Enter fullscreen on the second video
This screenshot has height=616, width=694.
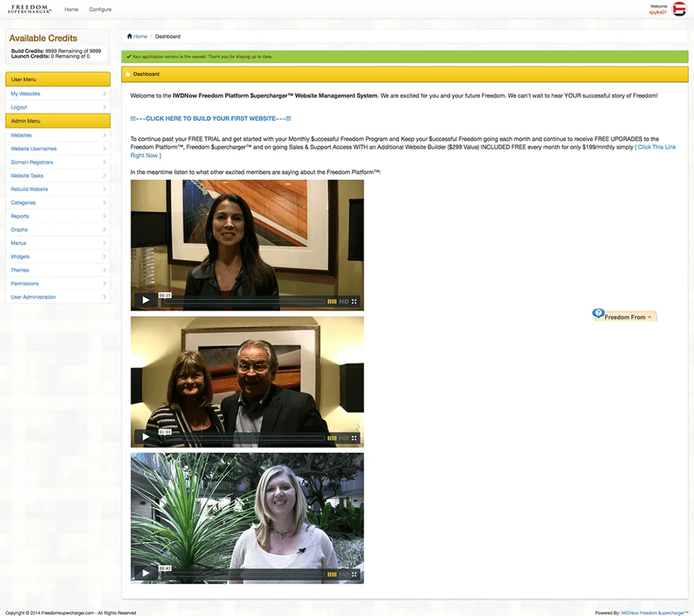[354, 438]
